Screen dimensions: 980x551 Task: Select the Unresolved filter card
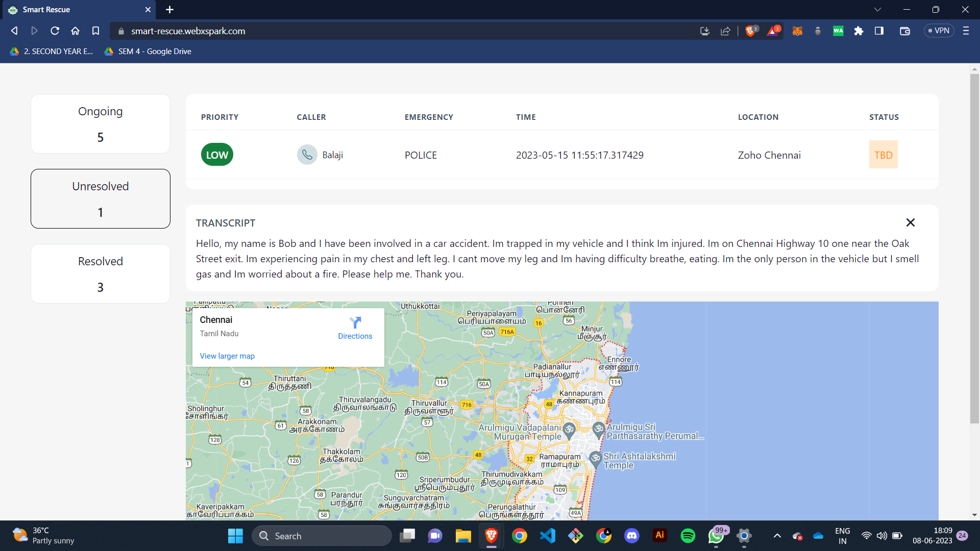click(x=101, y=198)
